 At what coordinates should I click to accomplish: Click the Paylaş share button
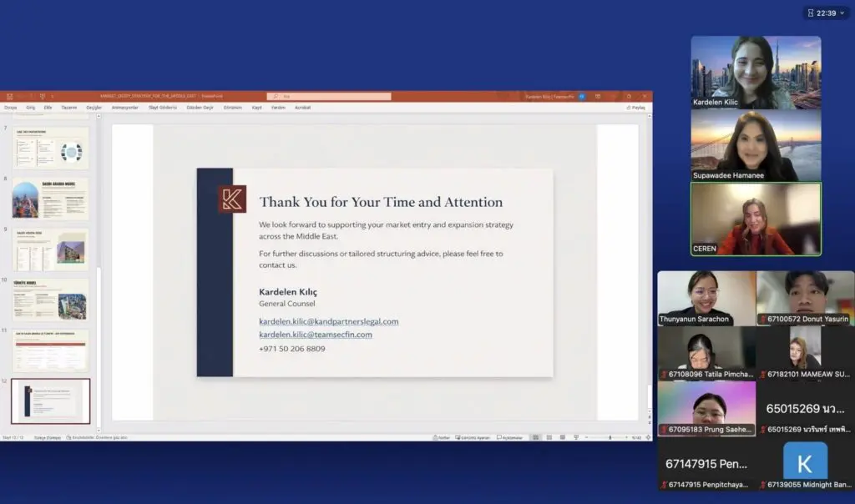[x=635, y=108]
